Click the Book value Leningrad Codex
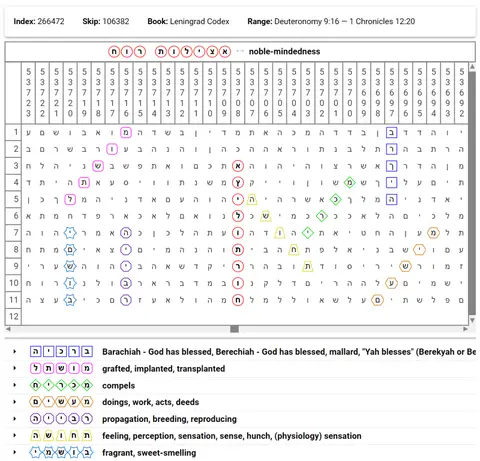Viewport: 480px width, 461px height. pyautogui.click(x=199, y=21)
